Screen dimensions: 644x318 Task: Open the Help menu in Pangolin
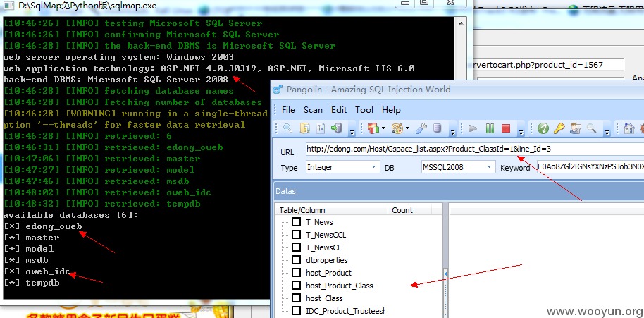click(391, 110)
